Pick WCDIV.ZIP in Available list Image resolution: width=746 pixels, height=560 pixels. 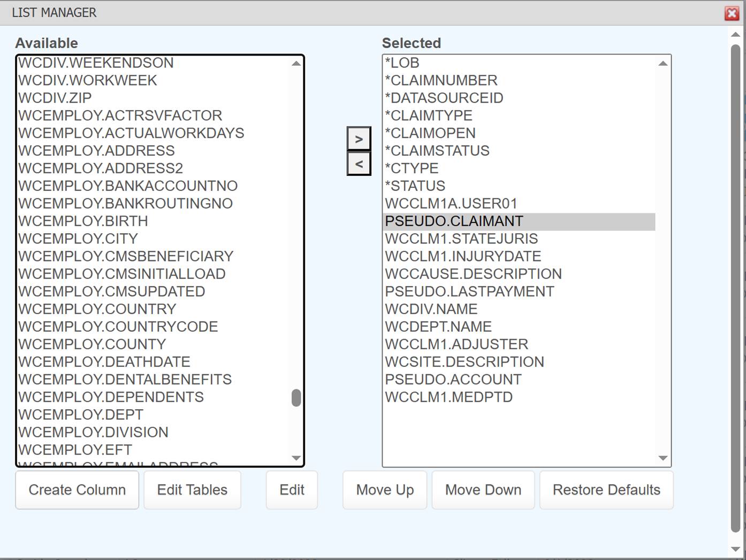55,98
